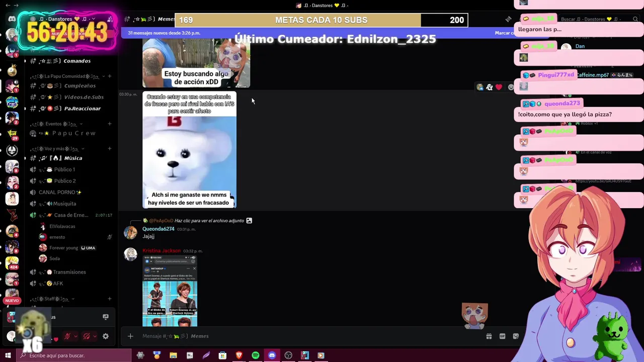Click message input field for Memes
Viewport: 644px width, 362px height.
[x=302, y=336]
